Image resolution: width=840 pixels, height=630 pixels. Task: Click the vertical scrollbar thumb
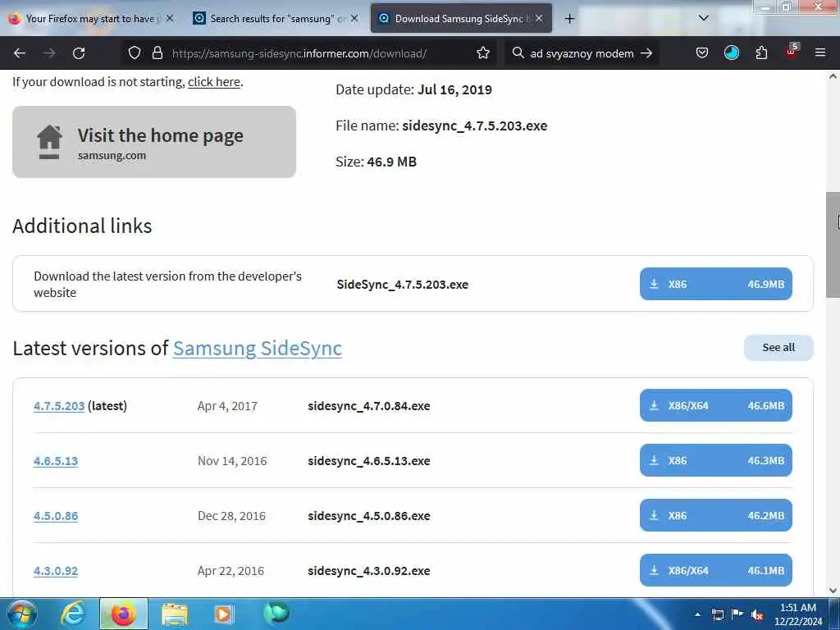(x=833, y=244)
